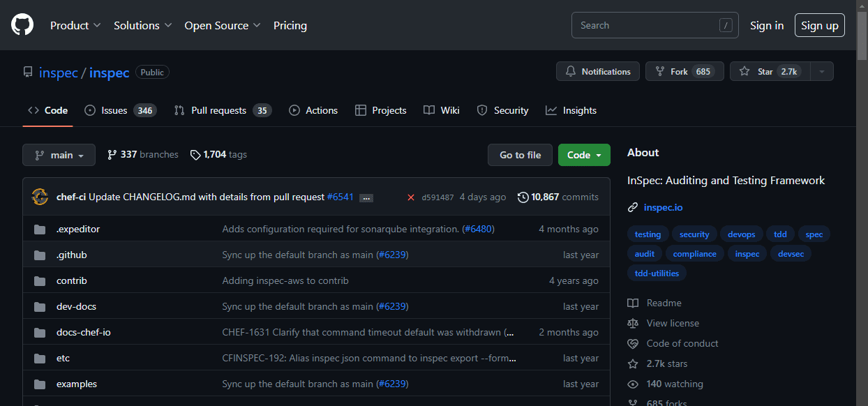This screenshot has height=406, width=868.
Task: Open the Pull requests tab
Action: [223, 110]
